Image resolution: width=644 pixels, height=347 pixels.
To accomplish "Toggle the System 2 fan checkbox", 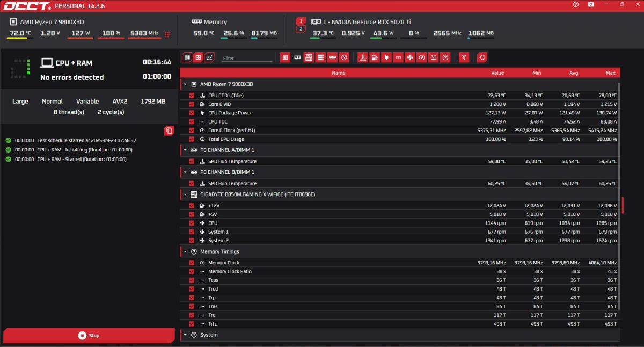I will tap(192, 241).
